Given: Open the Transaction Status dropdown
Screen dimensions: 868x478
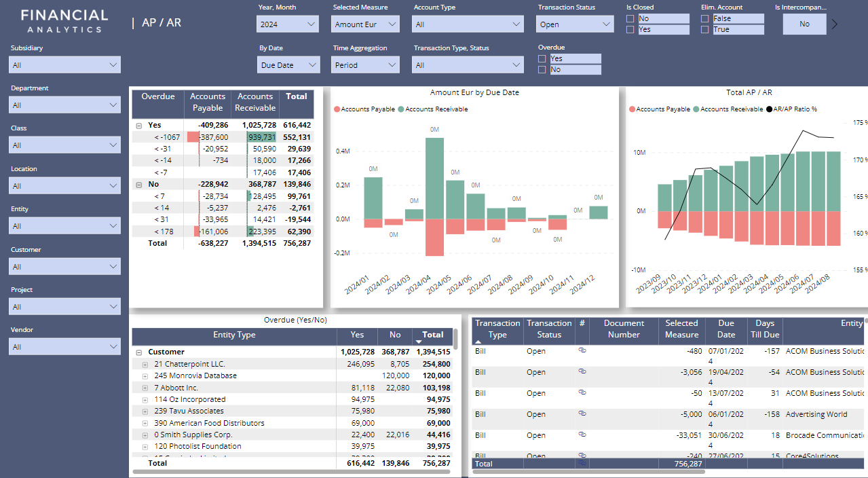Looking at the screenshot, I should click(575, 24).
